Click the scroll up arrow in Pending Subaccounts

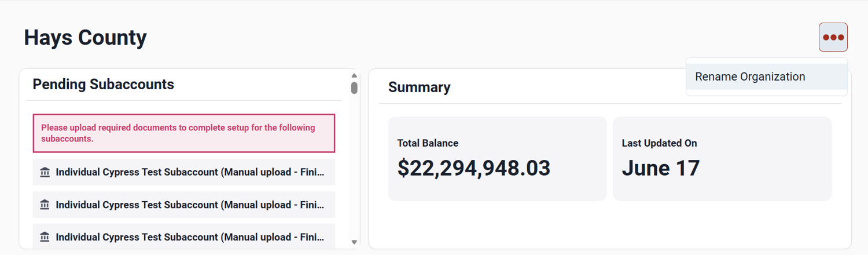[354, 75]
